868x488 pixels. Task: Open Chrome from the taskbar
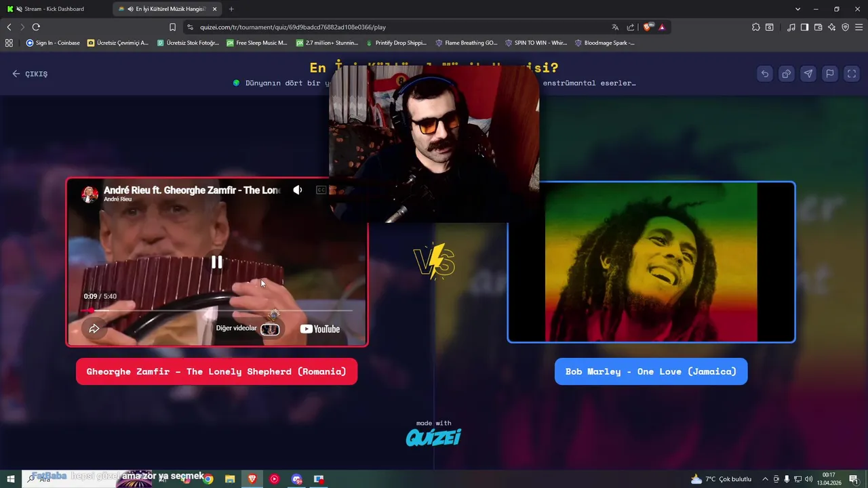tap(208, 479)
